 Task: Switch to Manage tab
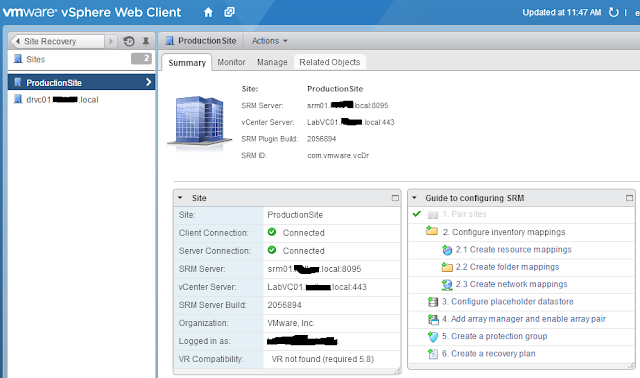pos(272,62)
